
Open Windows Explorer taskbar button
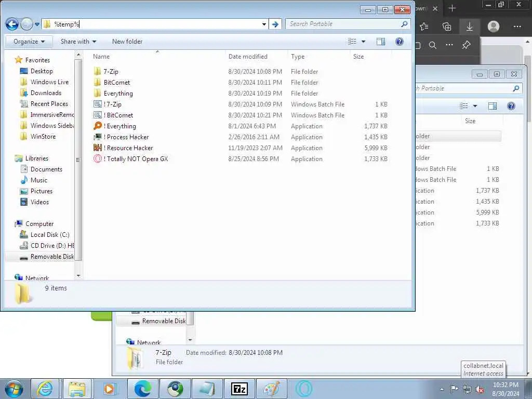[x=77, y=389]
